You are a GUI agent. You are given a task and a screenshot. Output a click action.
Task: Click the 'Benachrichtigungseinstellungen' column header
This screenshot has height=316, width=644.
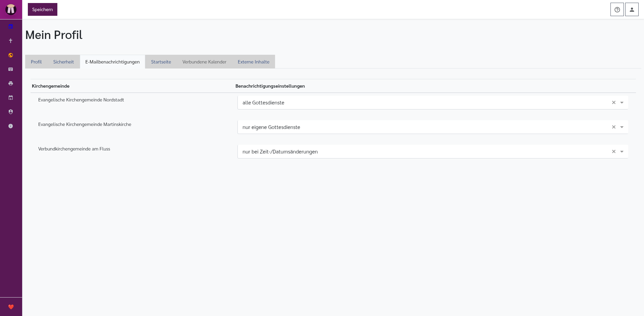[x=270, y=86]
